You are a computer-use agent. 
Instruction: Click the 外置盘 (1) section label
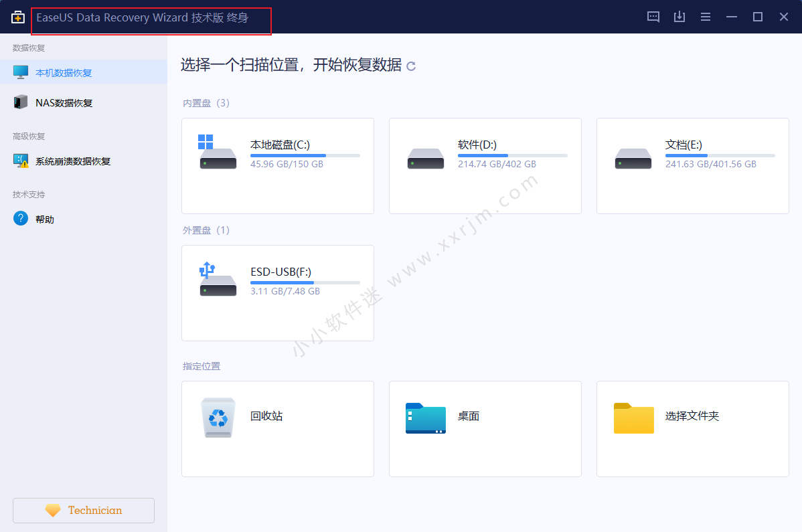click(206, 230)
